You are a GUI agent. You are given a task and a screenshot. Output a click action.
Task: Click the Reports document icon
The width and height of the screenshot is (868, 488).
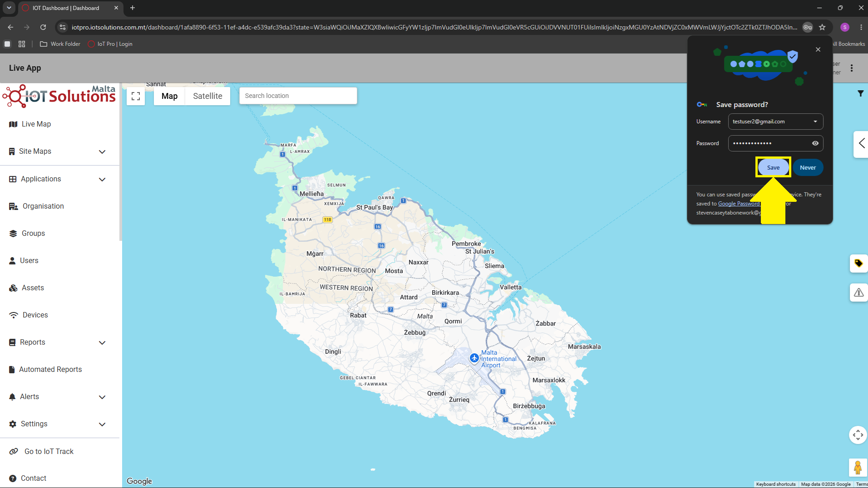coord(12,342)
